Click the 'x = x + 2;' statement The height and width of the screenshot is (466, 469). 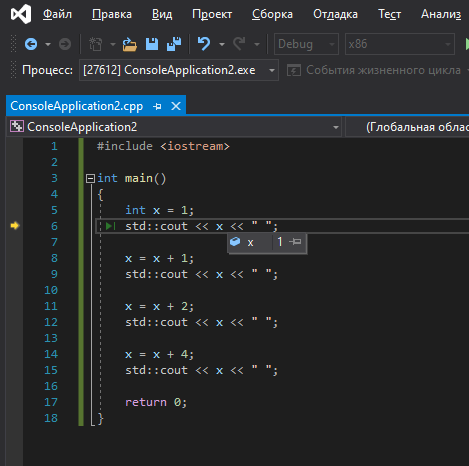159,306
